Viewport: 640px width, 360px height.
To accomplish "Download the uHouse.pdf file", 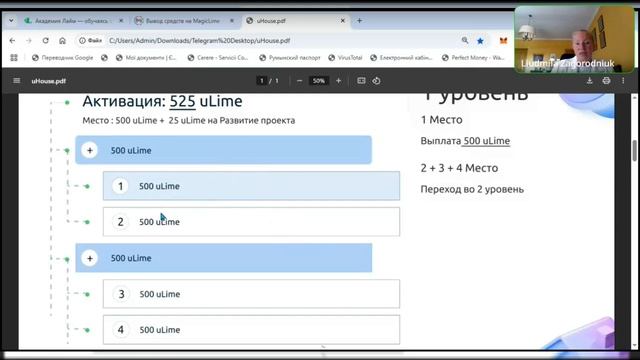I will click(x=589, y=80).
